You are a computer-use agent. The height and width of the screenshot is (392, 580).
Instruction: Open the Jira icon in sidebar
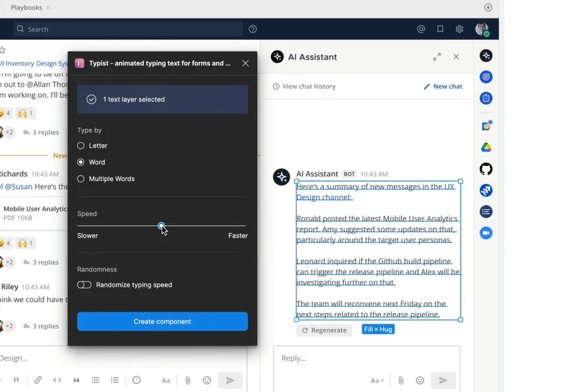(x=486, y=190)
